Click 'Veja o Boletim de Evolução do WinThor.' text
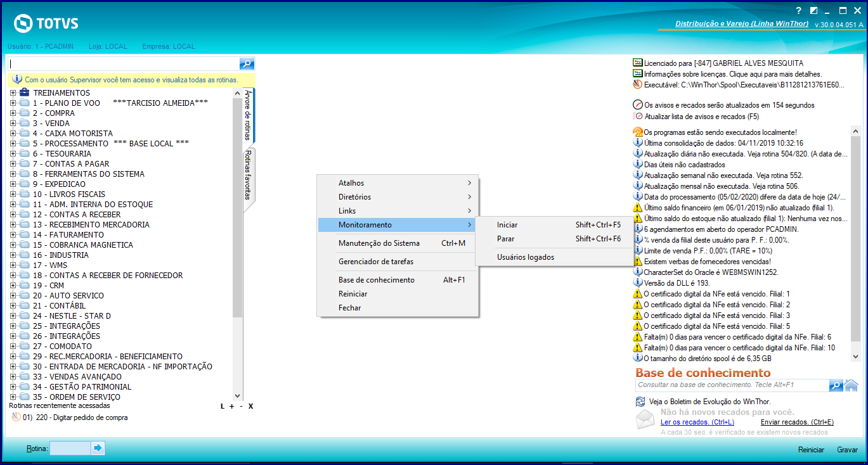This screenshot has height=465, width=868. coord(711,402)
